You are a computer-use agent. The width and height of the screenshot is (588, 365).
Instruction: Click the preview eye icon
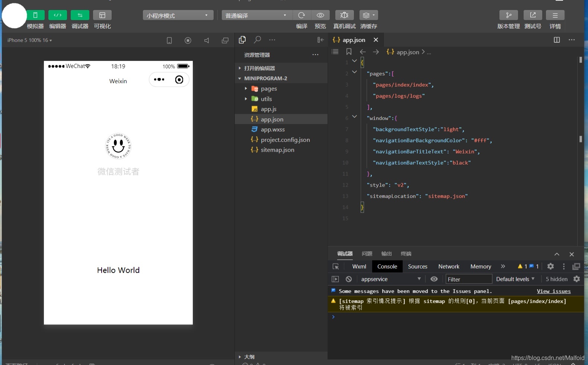coord(320,15)
